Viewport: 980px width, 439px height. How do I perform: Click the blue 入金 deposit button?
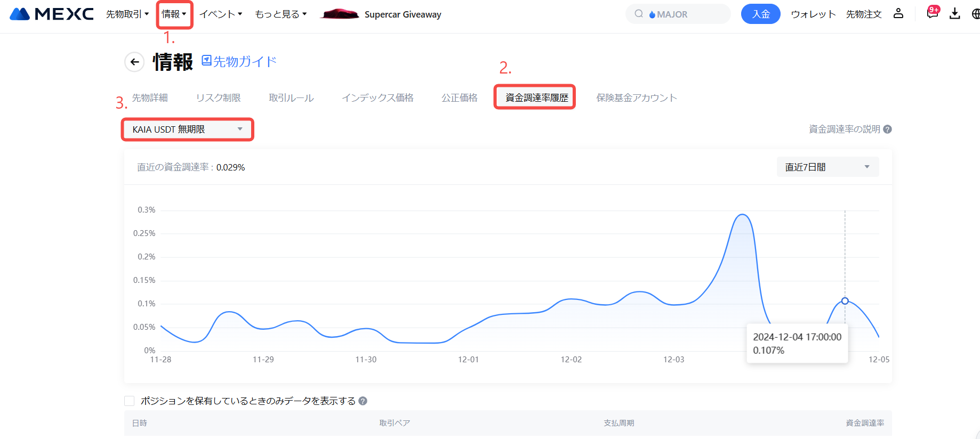point(760,14)
